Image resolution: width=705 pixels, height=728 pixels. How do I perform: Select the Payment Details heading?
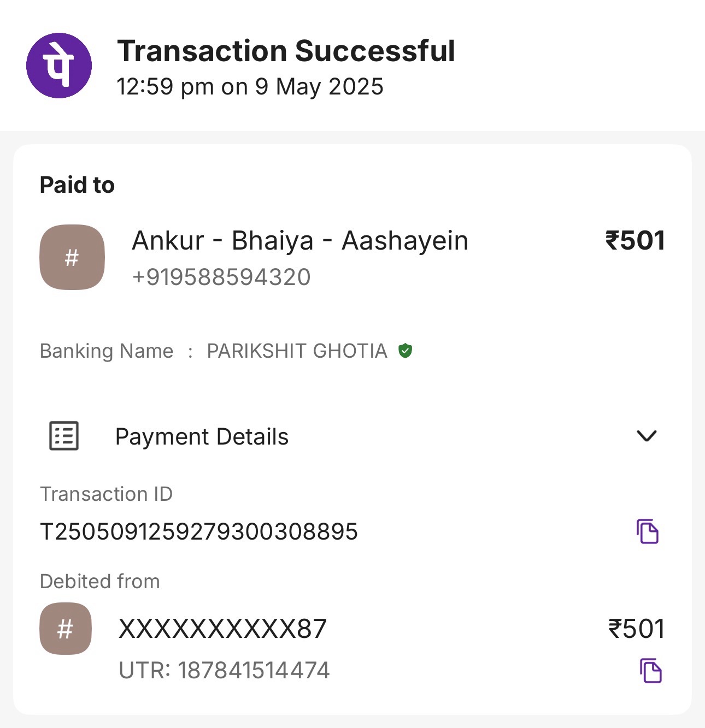tap(202, 437)
